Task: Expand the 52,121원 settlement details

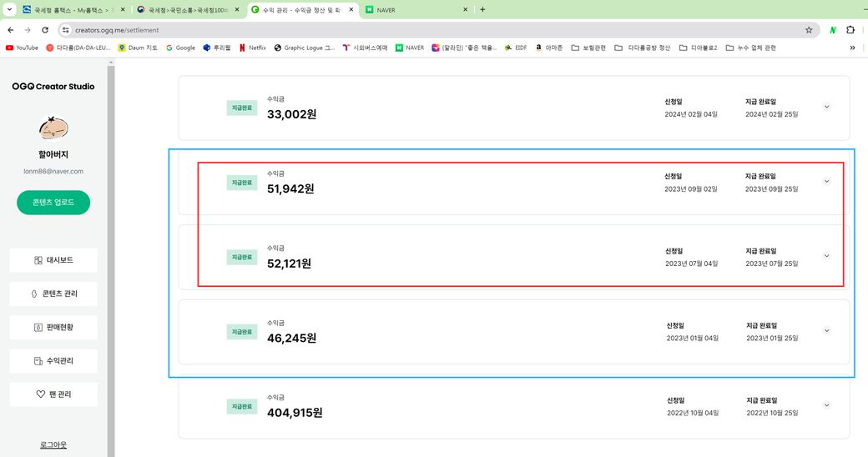Action: click(x=826, y=256)
